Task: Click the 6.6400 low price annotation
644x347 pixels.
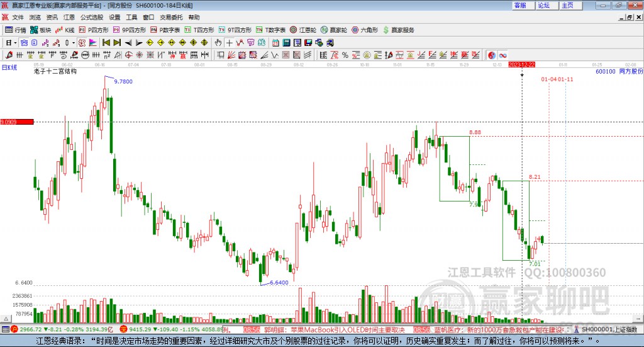Action: pos(279,283)
